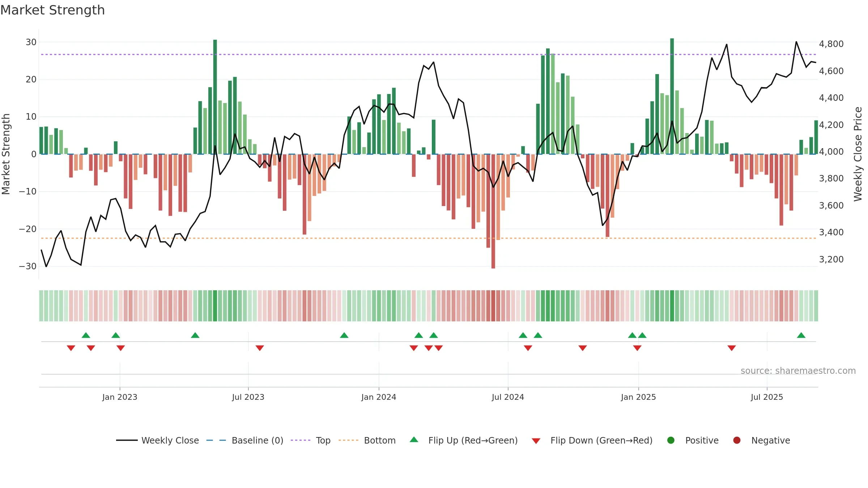The image size is (868, 488).
Task: Click the green Positive circle in legend
Action: pyautogui.click(x=671, y=440)
